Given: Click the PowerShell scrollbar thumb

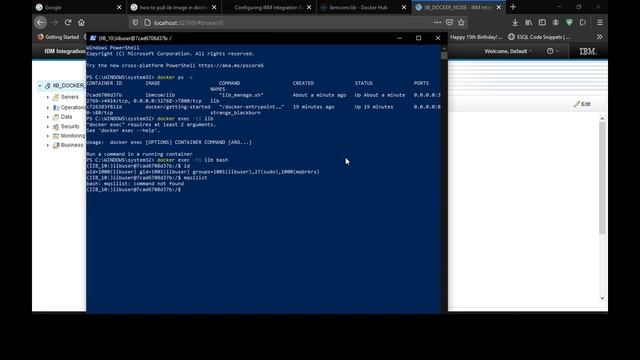Looking at the screenshot, I should [x=444, y=56].
